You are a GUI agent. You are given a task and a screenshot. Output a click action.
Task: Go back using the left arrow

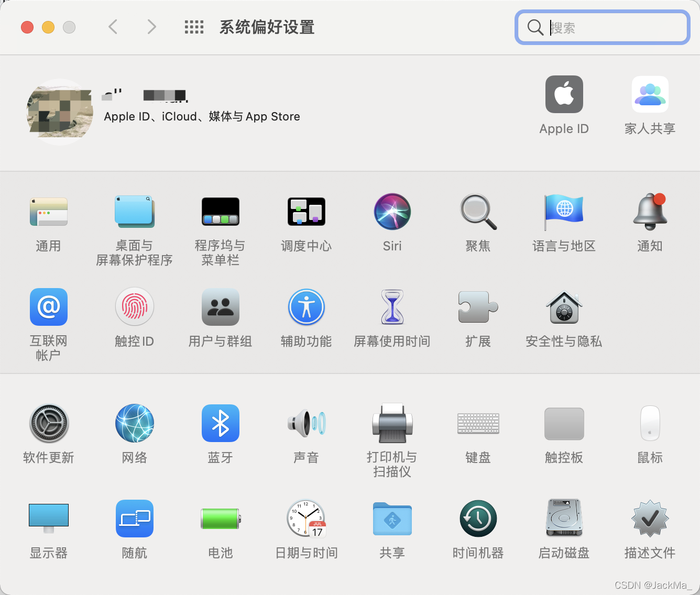click(113, 27)
